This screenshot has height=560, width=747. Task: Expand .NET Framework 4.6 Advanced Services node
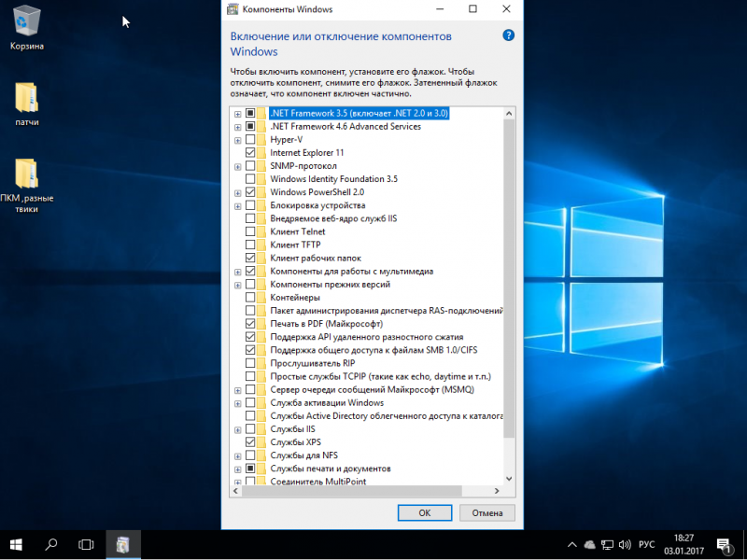click(238, 127)
